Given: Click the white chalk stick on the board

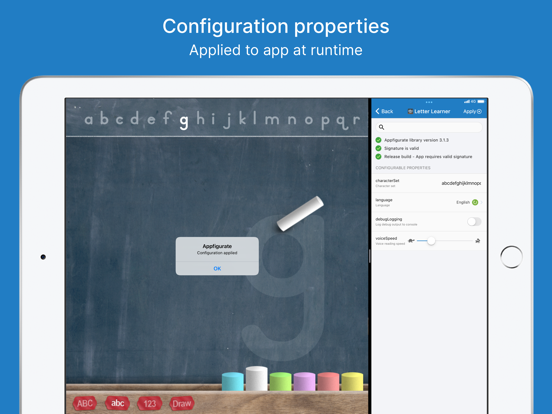Looking at the screenshot, I should tap(300, 214).
